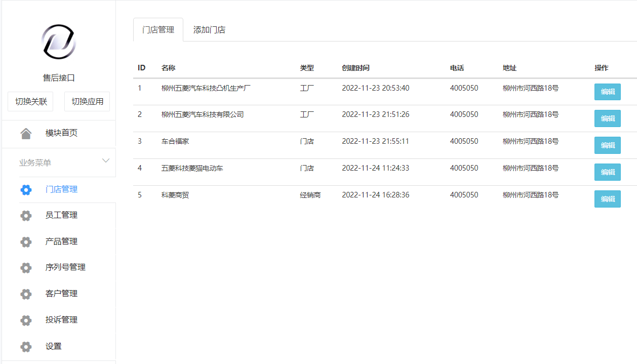
Task: Click the 售后接口 label under logo
Action: [x=59, y=78]
